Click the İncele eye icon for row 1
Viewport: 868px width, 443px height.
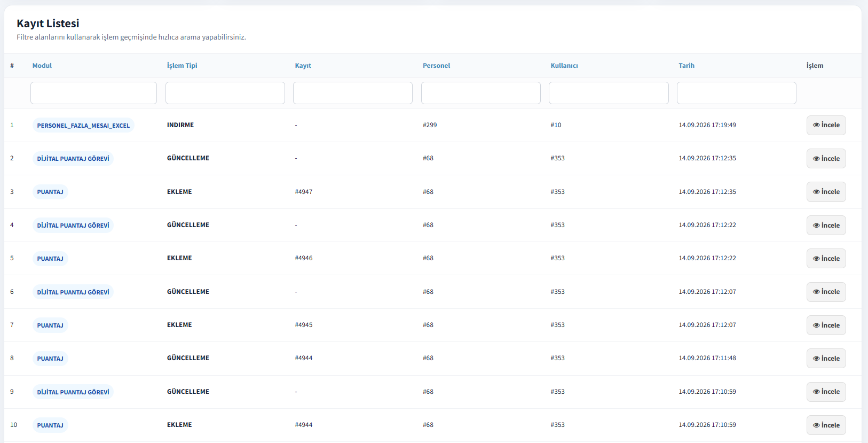[816, 125]
